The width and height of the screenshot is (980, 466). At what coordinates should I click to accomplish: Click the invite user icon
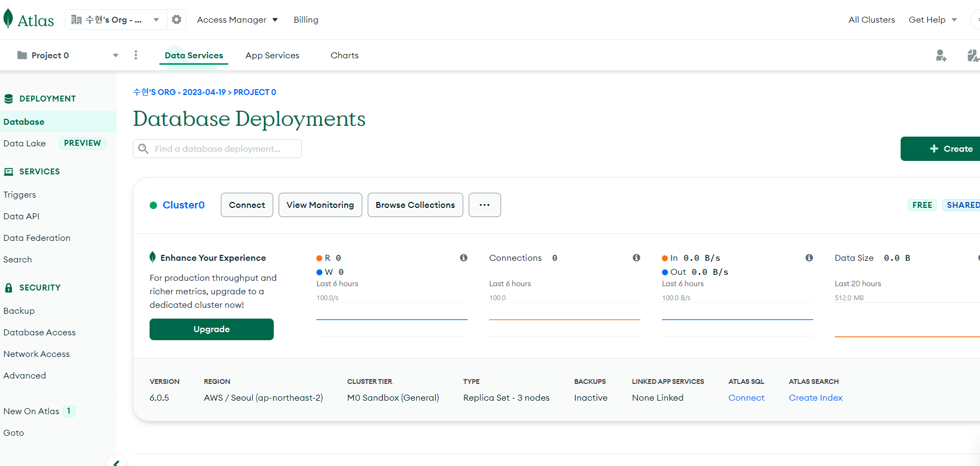point(941,55)
